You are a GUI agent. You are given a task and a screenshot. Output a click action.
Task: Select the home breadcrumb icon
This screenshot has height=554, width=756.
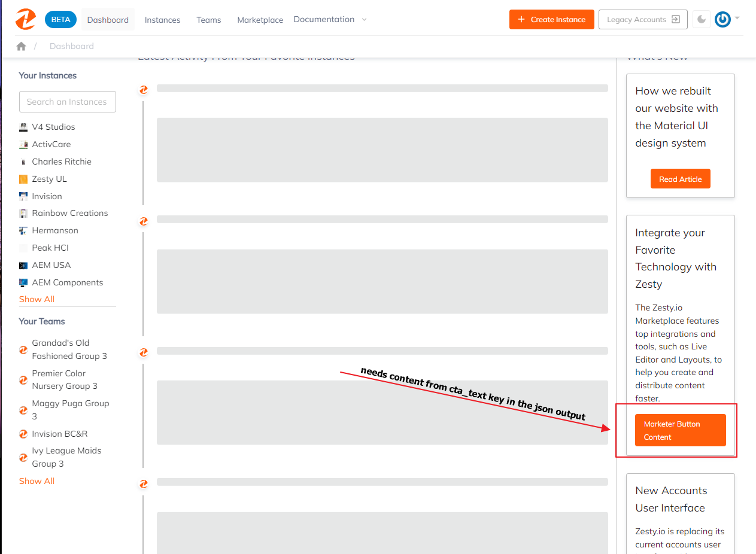21,45
